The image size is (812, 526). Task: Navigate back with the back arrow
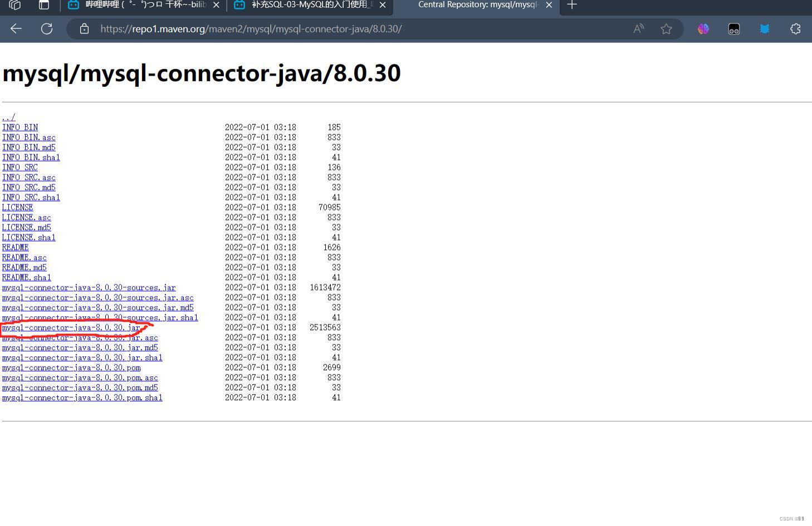coord(15,29)
